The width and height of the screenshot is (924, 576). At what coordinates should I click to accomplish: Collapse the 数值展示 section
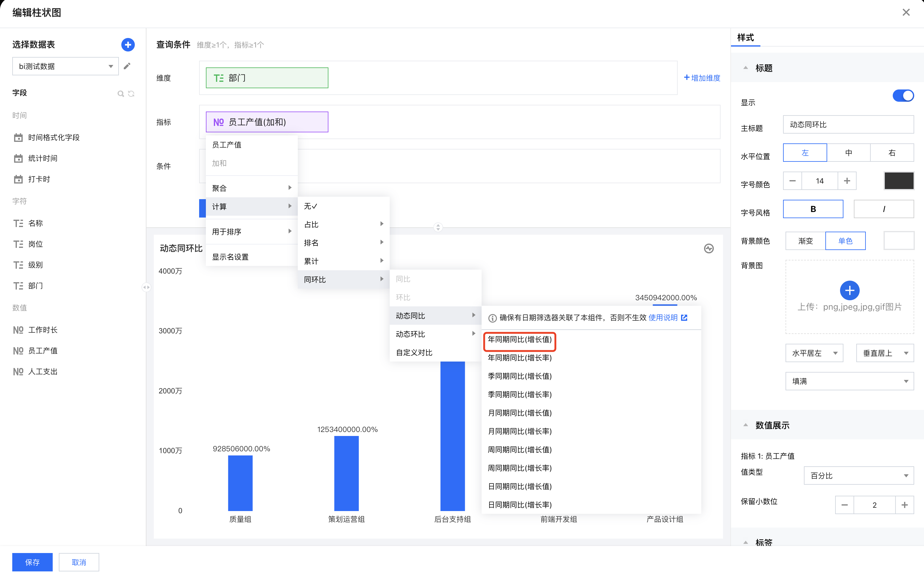tap(745, 425)
